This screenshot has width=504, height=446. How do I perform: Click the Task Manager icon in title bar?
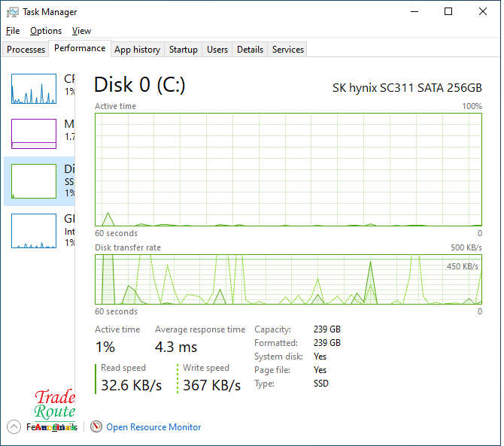coord(13,12)
